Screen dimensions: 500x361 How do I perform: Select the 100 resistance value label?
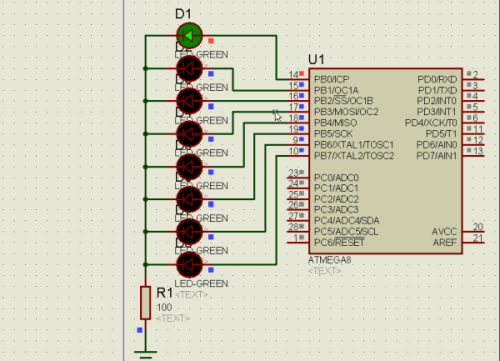[x=164, y=307]
